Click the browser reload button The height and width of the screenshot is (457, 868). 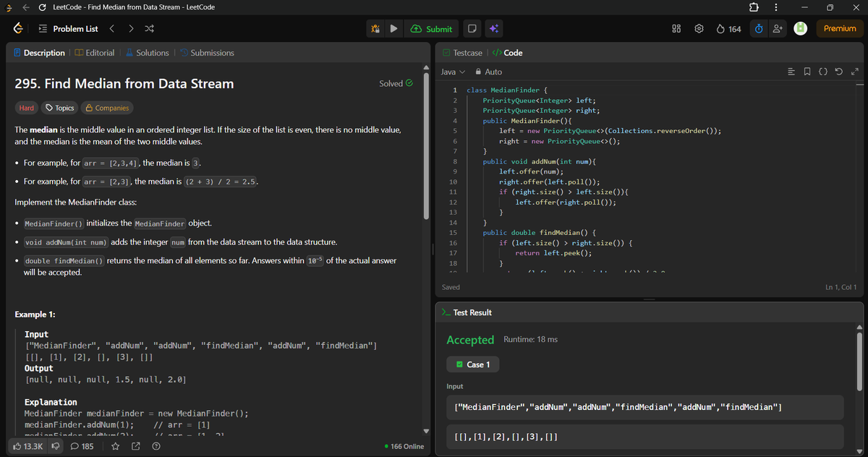[x=43, y=7]
